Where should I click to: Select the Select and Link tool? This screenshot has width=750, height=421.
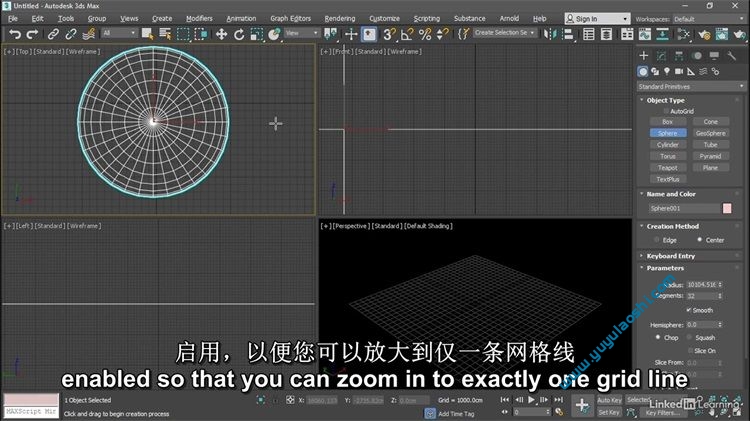53,34
